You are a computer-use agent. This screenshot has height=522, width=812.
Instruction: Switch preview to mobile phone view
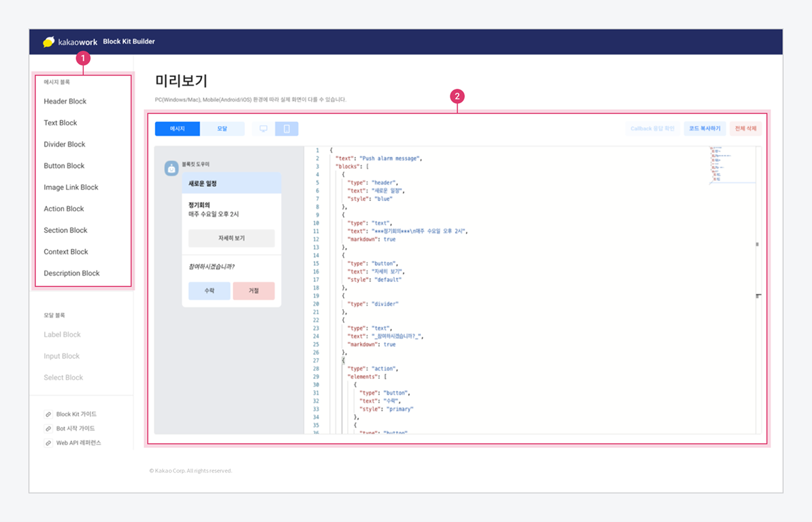[x=287, y=129]
